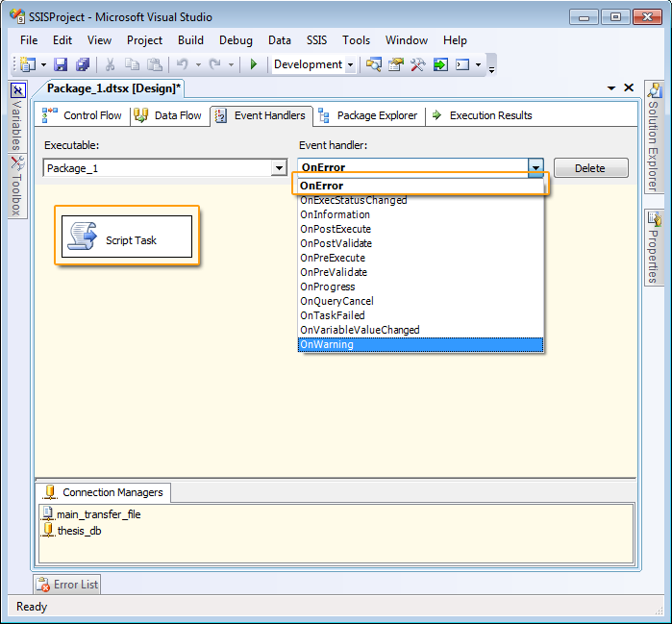Viewport: 672px width, 624px height.
Task: Open the Variables side panel tab
Action: point(16,116)
